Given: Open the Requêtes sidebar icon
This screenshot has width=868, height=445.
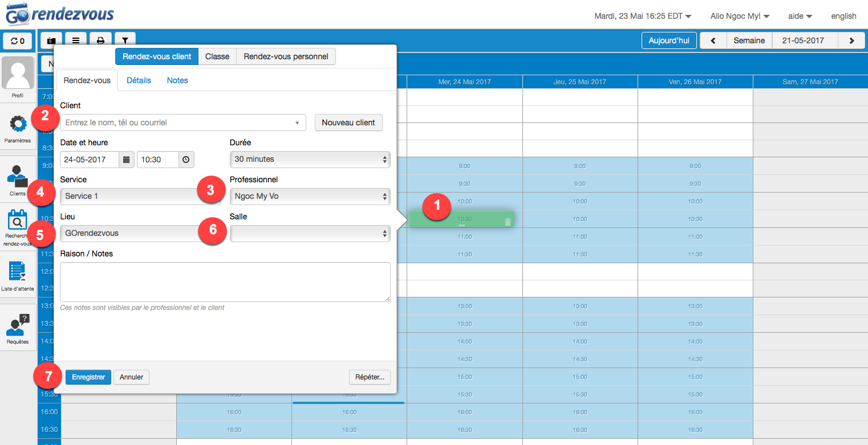Looking at the screenshot, I should pyautogui.click(x=18, y=325).
